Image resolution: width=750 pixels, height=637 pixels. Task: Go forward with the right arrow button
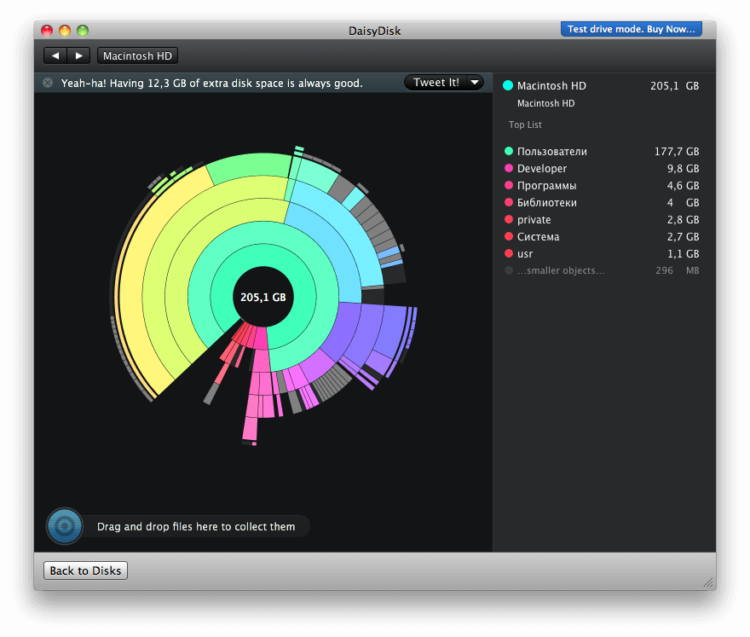tap(78, 55)
